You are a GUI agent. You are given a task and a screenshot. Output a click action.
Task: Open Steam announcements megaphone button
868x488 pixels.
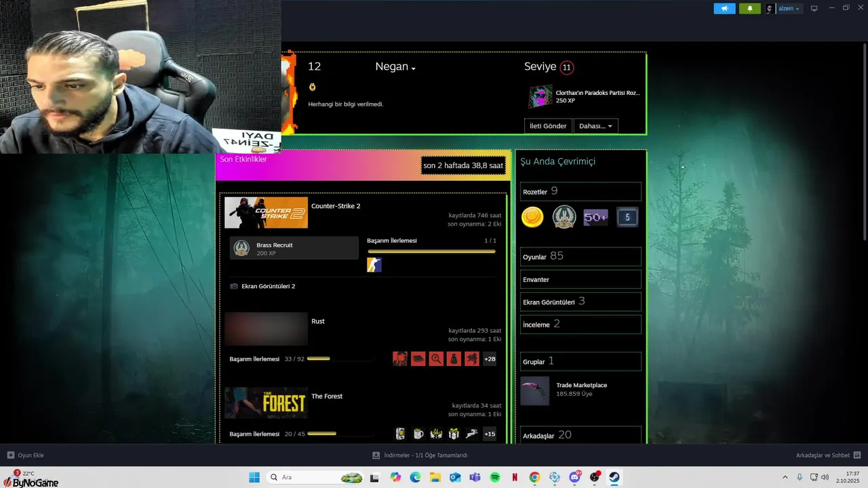point(724,9)
